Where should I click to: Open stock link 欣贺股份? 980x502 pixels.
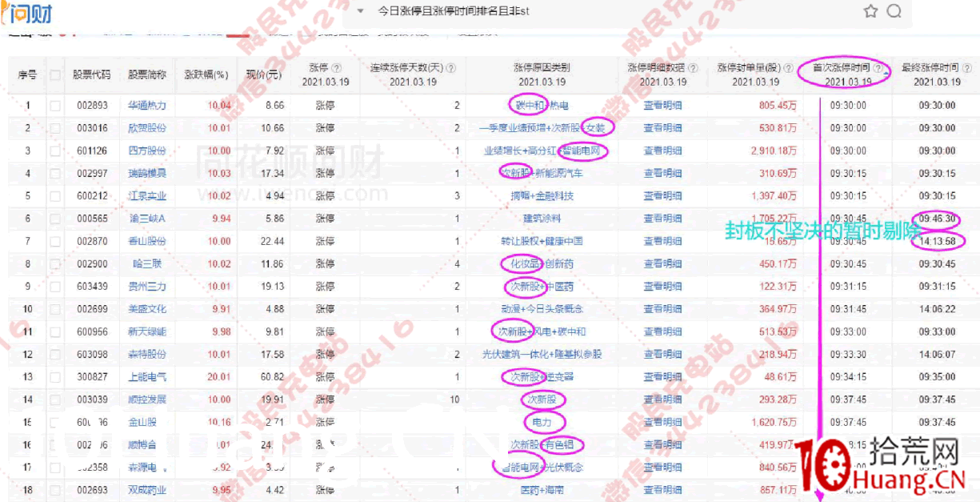point(147,128)
